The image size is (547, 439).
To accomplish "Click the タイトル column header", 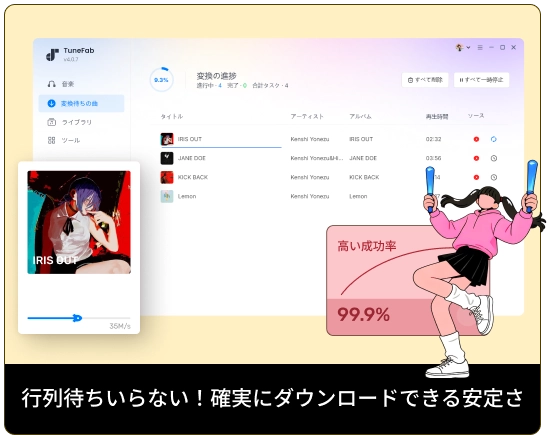I will (172, 117).
